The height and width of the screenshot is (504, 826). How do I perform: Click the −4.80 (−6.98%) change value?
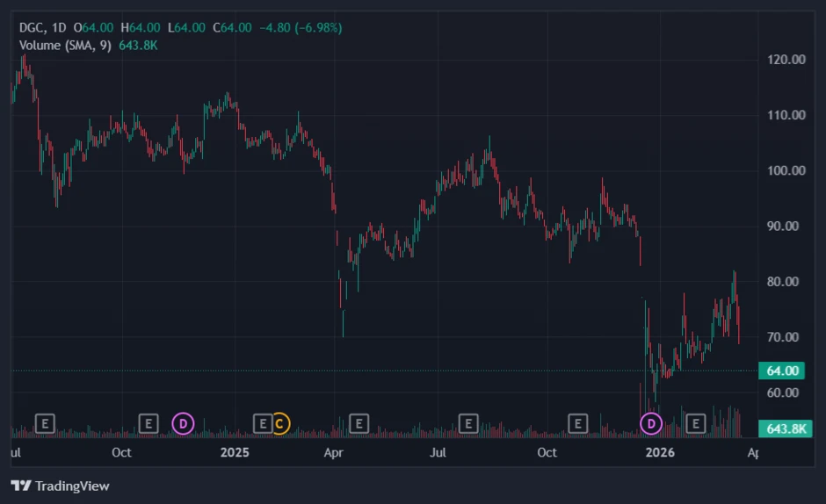[301, 27]
